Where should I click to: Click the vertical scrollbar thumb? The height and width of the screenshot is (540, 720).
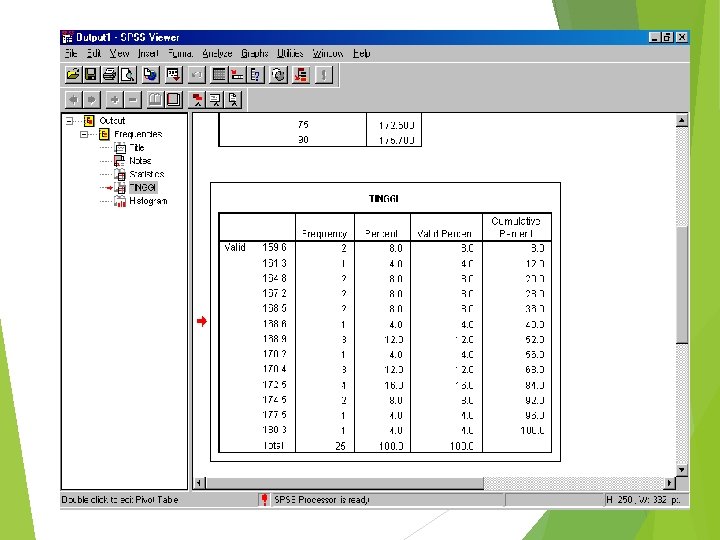pyautogui.click(x=682, y=285)
